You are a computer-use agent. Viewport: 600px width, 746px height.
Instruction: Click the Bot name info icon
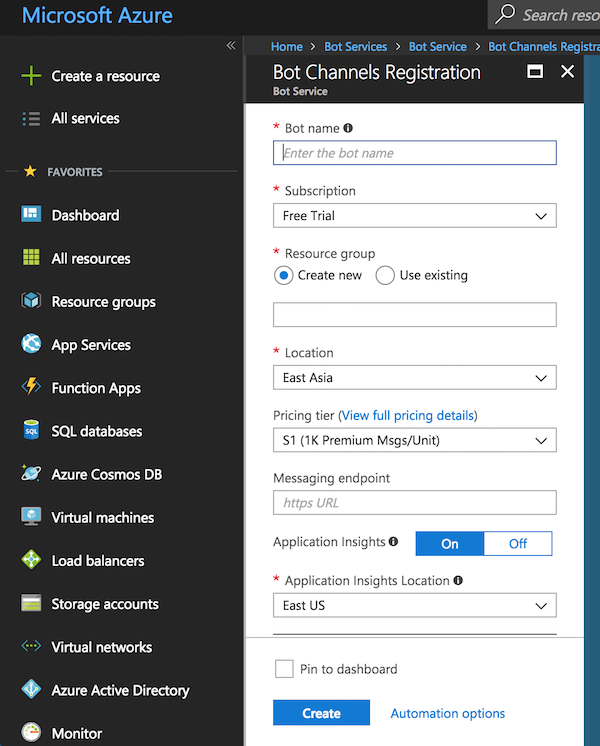(348, 128)
